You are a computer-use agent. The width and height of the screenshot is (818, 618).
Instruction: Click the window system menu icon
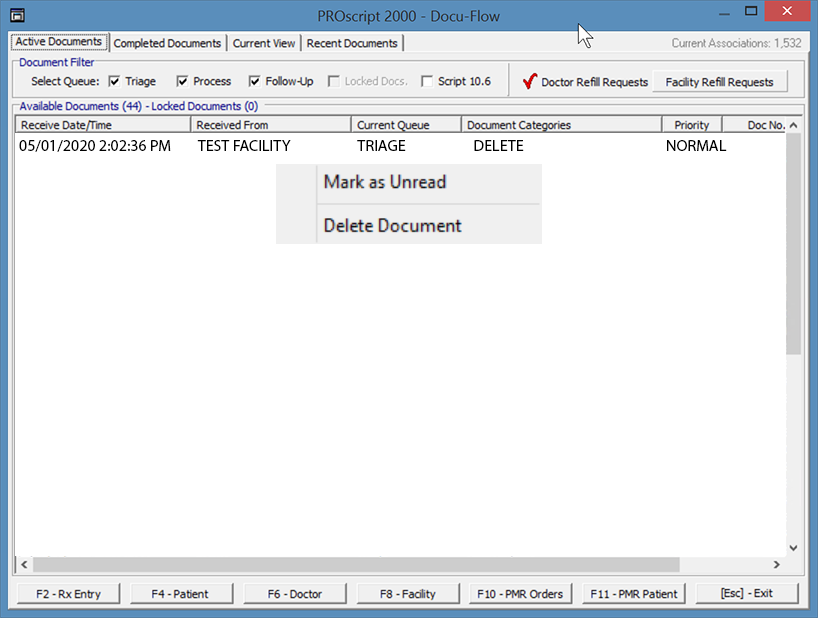(x=17, y=15)
